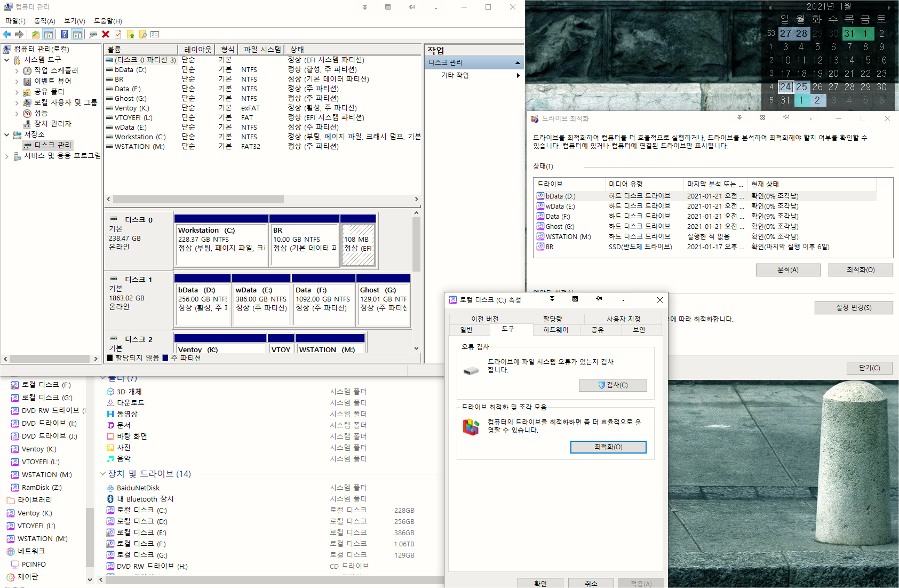Toggle the show/hide action pane icon
Screen dimensions: 899x588
[x=77, y=34]
